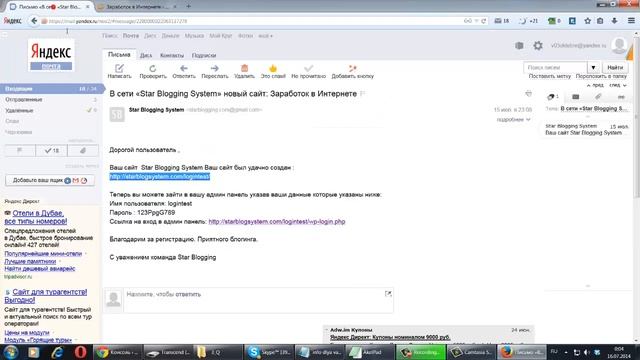
Task: Forward the letter with Переслать icon
Action: [x=215, y=68]
